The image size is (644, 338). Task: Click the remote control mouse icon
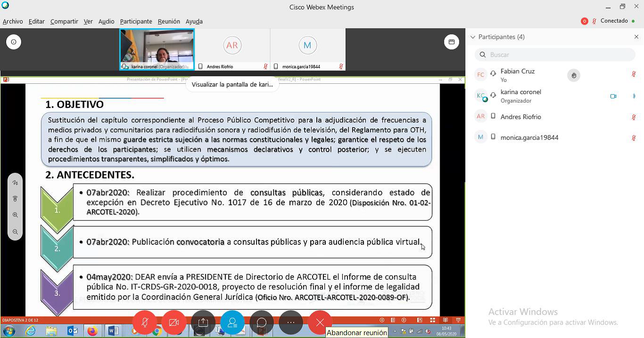(x=15, y=199)
